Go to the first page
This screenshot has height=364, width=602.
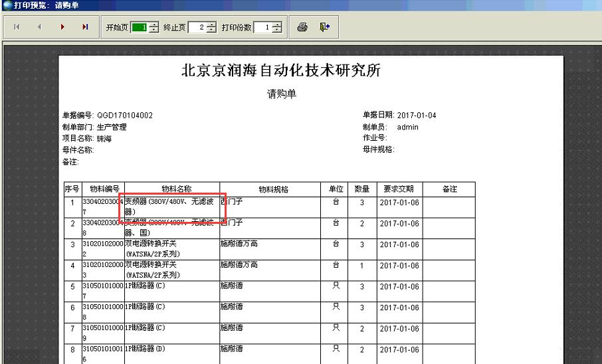click(x=17, y=27)
